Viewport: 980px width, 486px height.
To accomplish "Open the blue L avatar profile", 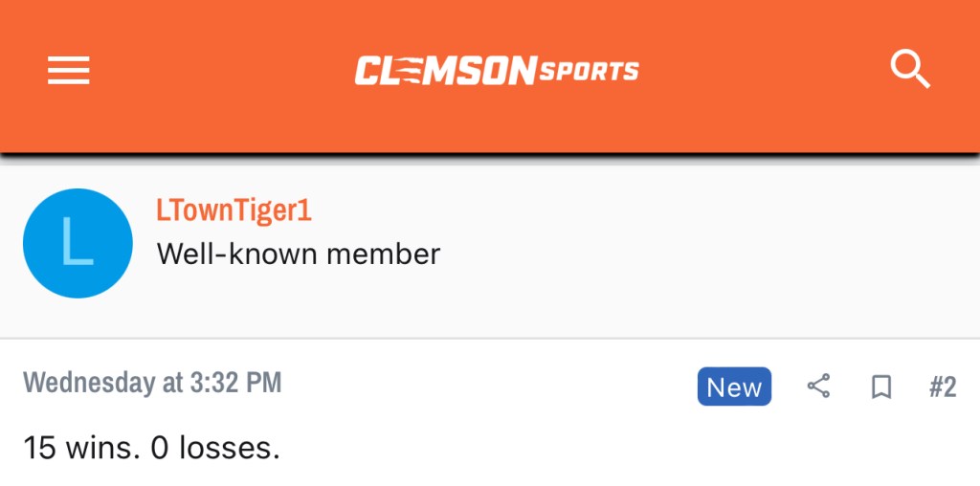I will [78, 243].
